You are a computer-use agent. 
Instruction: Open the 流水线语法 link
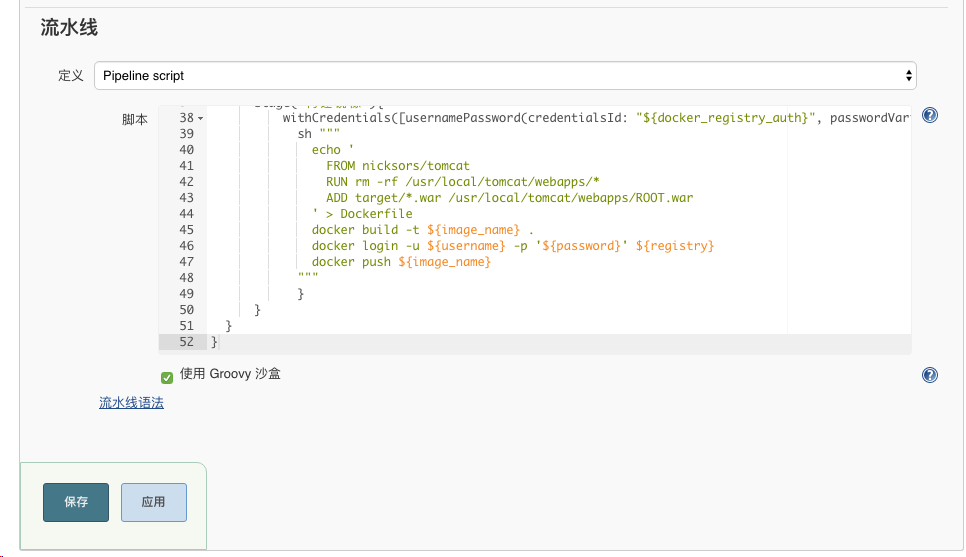[x=131, y=403]
